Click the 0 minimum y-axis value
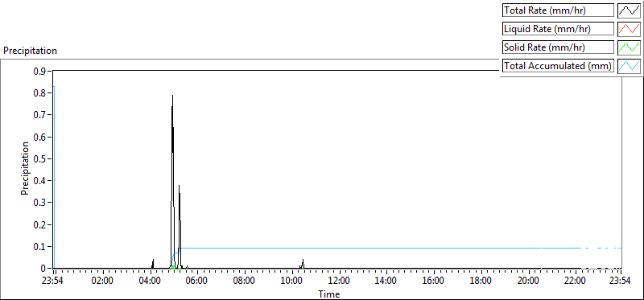This screenshot has height=300, width=644. (43, 269)
